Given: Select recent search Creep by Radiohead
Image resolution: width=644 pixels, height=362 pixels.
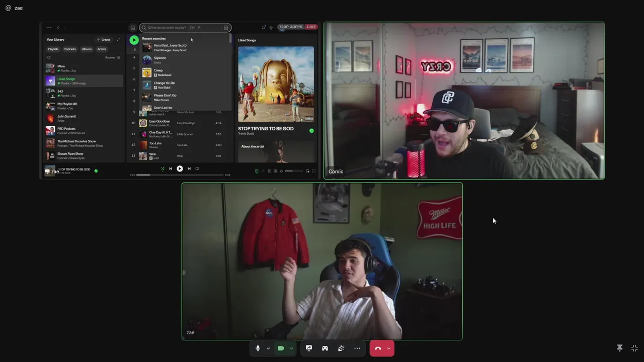Looking at the screenshot, I should pos(185,72).
